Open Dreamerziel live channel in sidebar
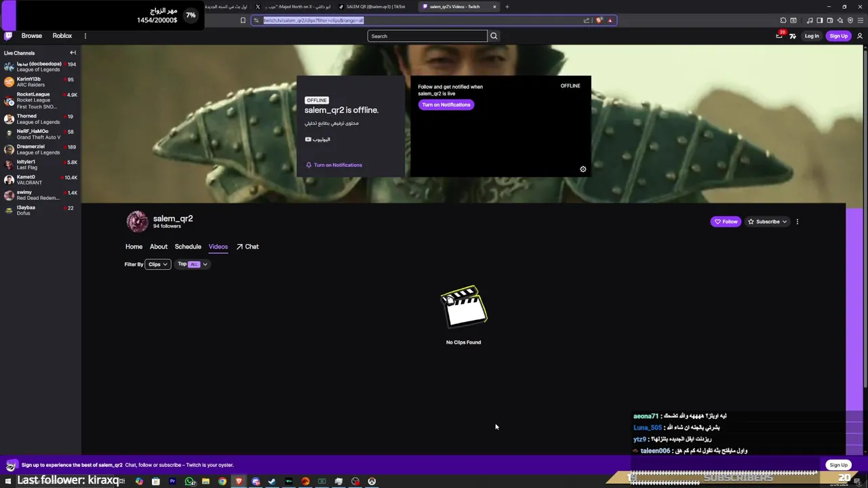868x488 pixels. (x=41, y=149)
